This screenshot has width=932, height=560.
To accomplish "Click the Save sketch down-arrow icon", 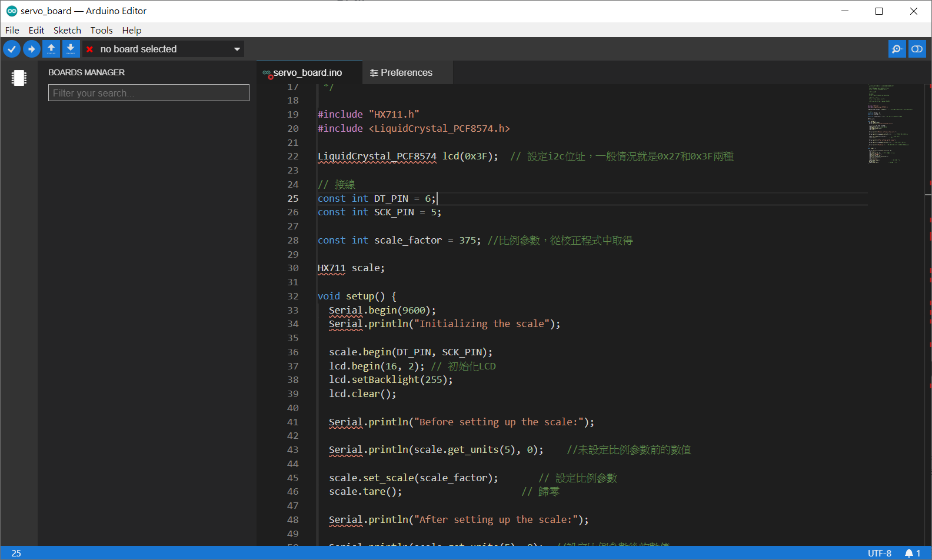I will (71, 49).
